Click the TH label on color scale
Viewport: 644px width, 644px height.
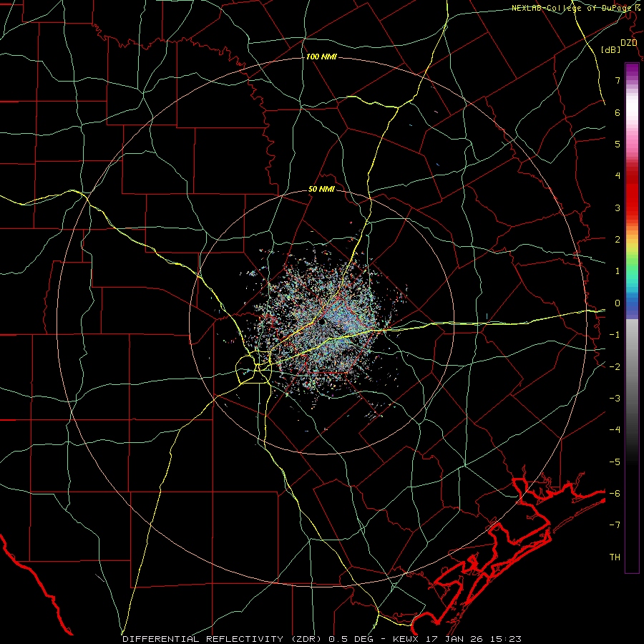(x=615, y=557)
